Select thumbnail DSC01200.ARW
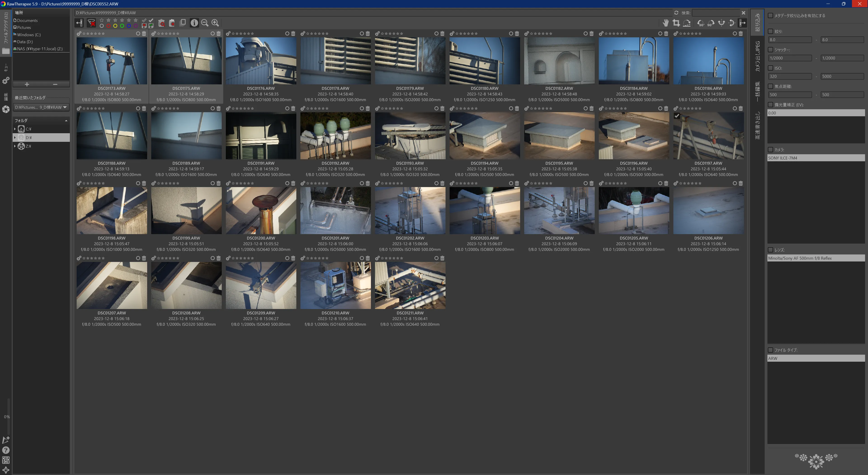 click(x=261, y=211)
